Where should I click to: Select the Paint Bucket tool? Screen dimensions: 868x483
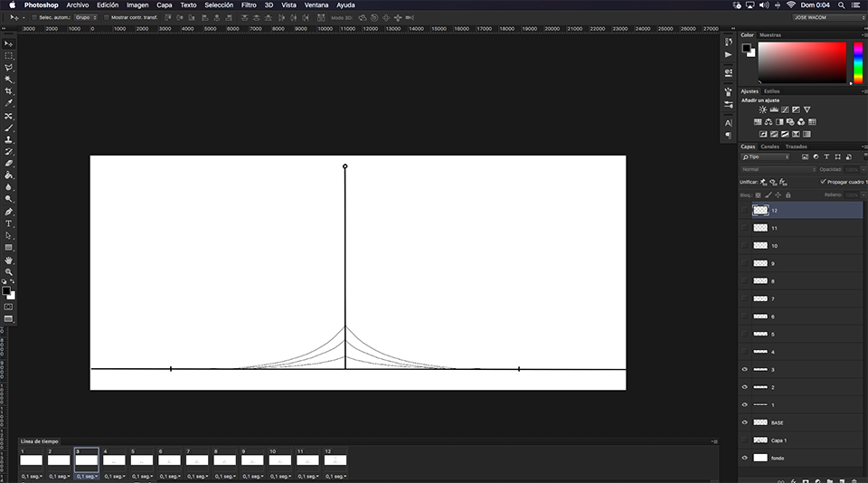[x=8, y=175]
